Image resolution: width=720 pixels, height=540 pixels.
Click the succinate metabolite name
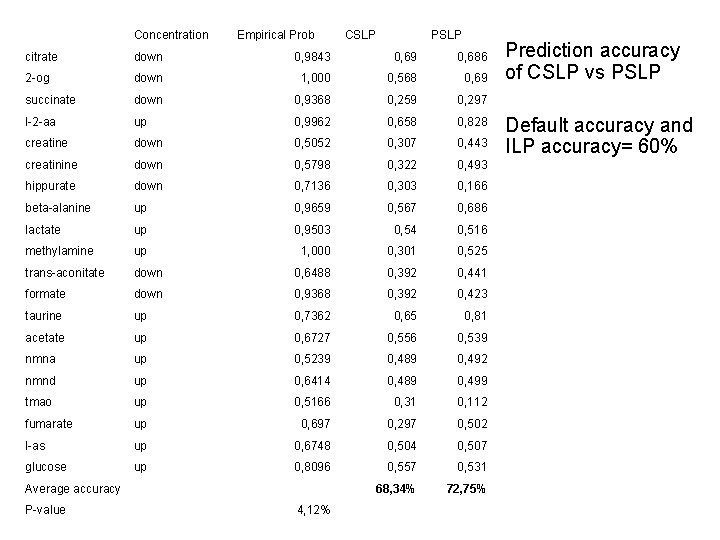[x=50, y=100]
